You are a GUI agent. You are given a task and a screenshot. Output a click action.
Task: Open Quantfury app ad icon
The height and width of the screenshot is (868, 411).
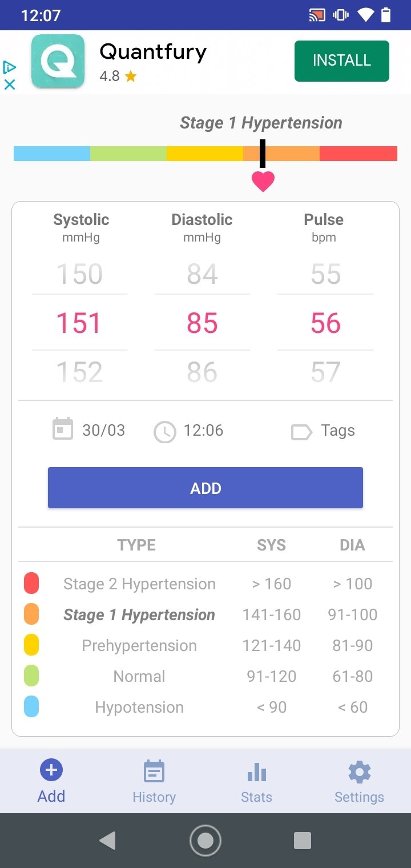[x=58, y=62]
